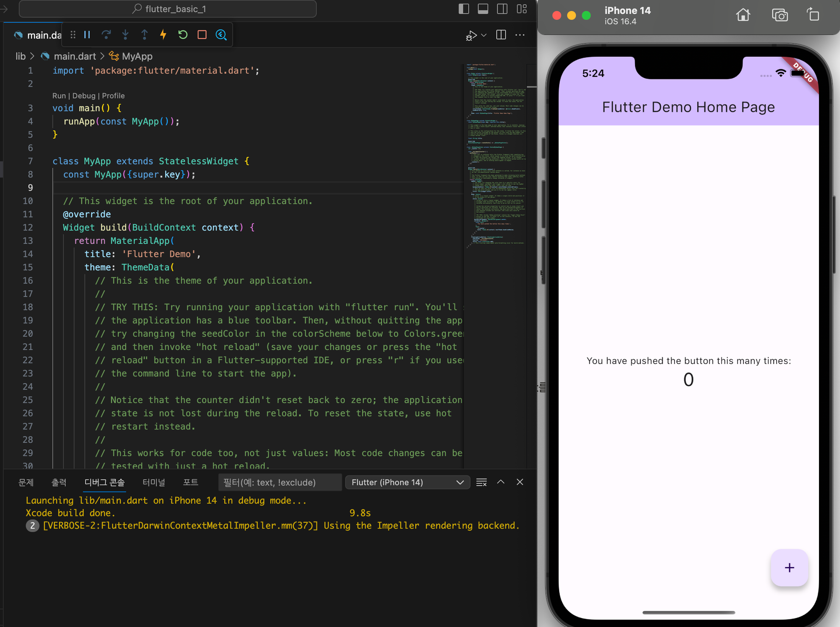Toggle the secondary sidebar layout
The height and width of the screenshot is (627, 840).
coord(502,9)
